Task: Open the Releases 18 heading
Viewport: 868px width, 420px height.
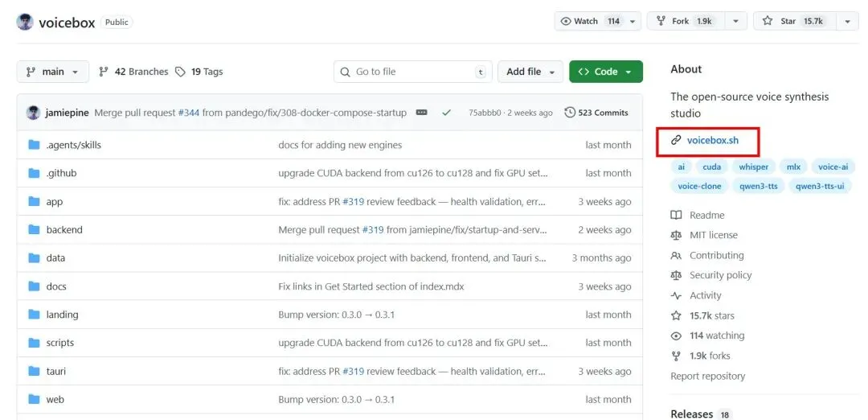Action: click(700, 414)
